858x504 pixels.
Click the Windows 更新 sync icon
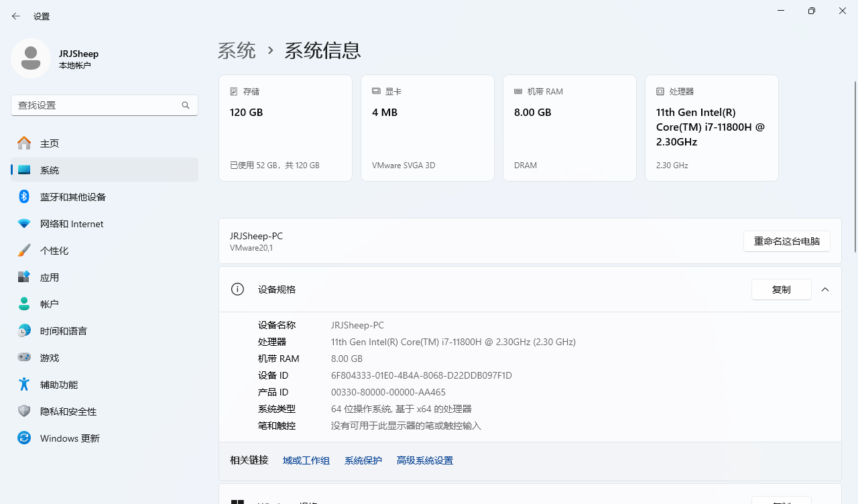point(24,438)
